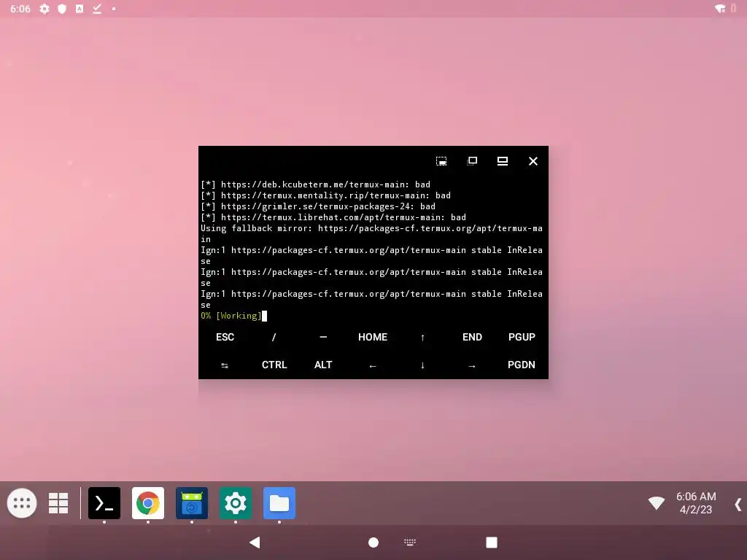Click the checkmark download icon in status bar
The image size is (747, 560).
tap(97, 9)
